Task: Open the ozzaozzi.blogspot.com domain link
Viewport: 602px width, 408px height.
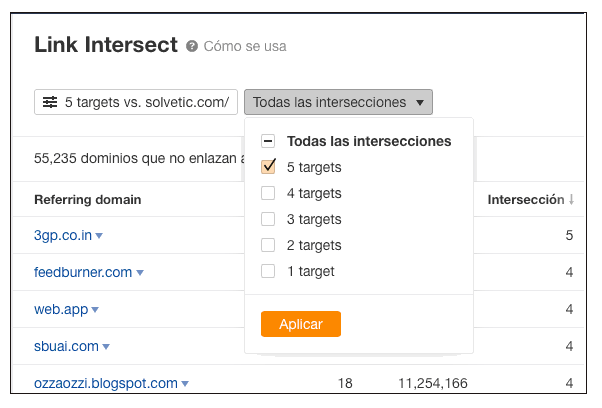Action: tap(105, 383)
